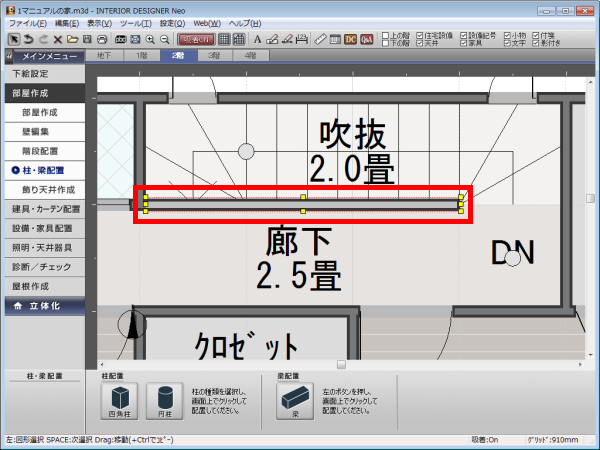This screenshot has height=450, width=600.
Task: Click the delete X icon
Action: [x=58, y=39]
